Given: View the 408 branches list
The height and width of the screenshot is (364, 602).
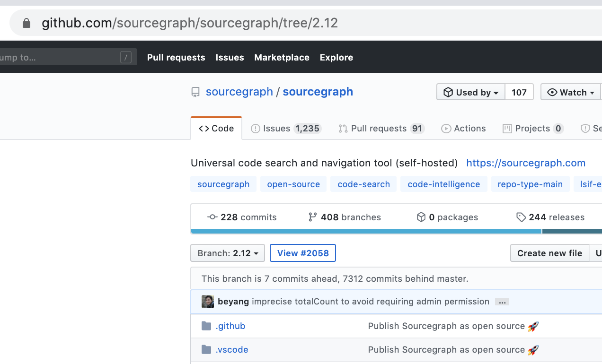Looking at the screenshot, I should click(345, 217).
